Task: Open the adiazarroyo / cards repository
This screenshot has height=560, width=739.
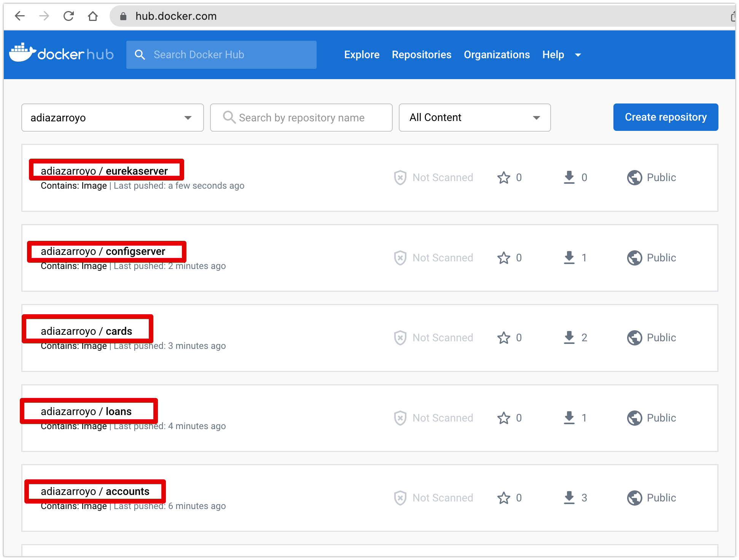Action: click(x=86, y=331)
